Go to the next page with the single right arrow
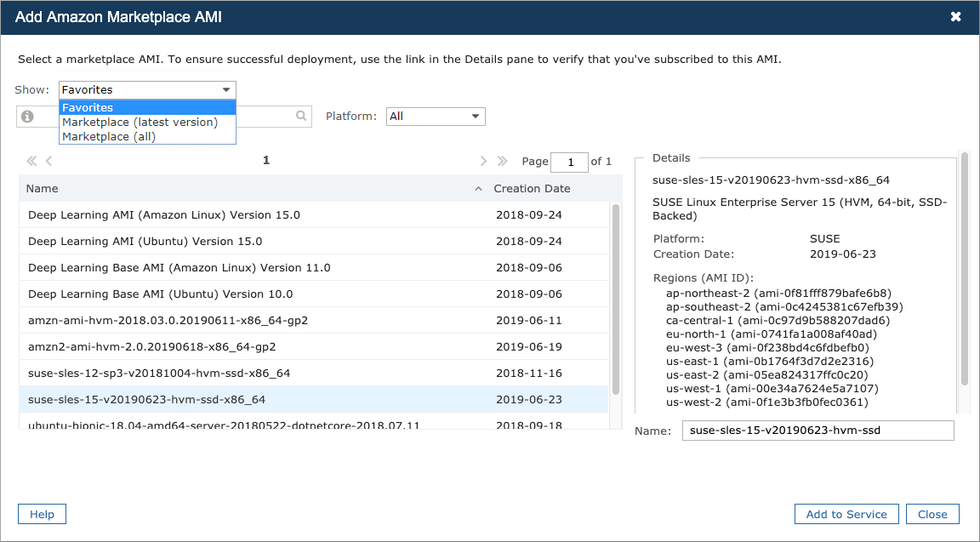 pyautogui.click(x=483, y=162)
